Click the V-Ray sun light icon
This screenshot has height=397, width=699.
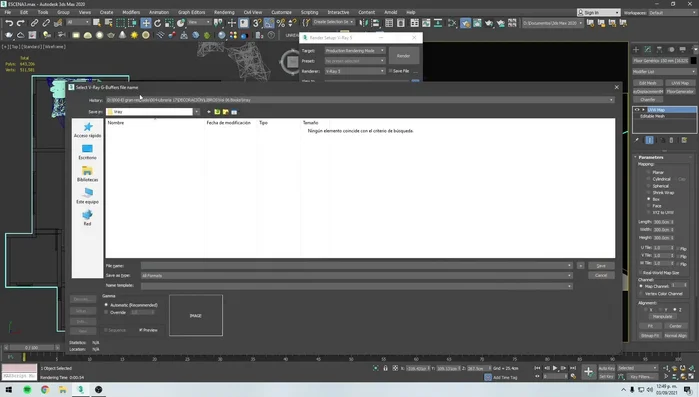(134, 35)
